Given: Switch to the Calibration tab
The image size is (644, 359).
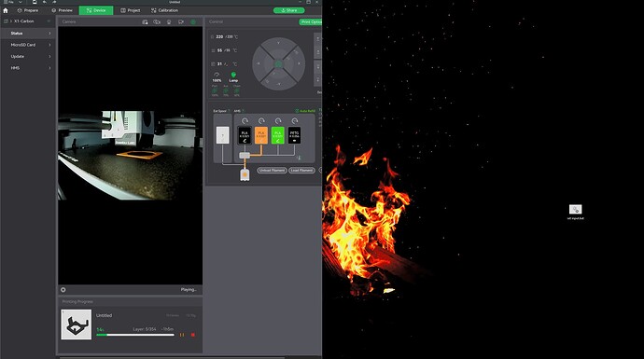Looking at the screenshot, I should pos(164,10).
